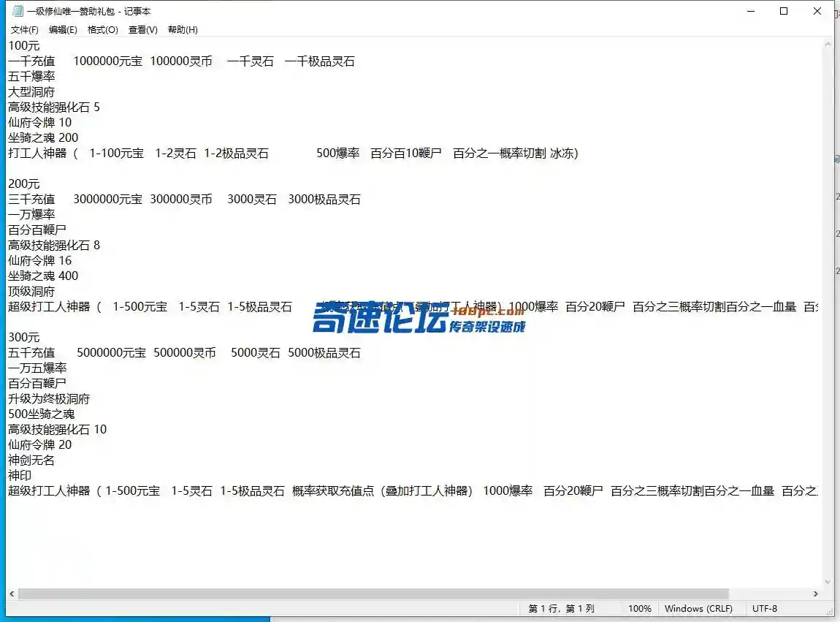Open the 帮助(H) menu
The width and height of the screenshot is (840, 622).
pos(183,29)
